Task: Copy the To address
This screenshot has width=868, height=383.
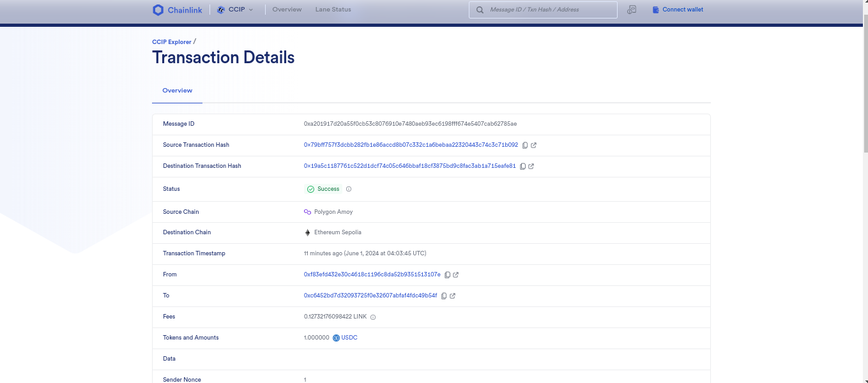Action: [444, 296]
